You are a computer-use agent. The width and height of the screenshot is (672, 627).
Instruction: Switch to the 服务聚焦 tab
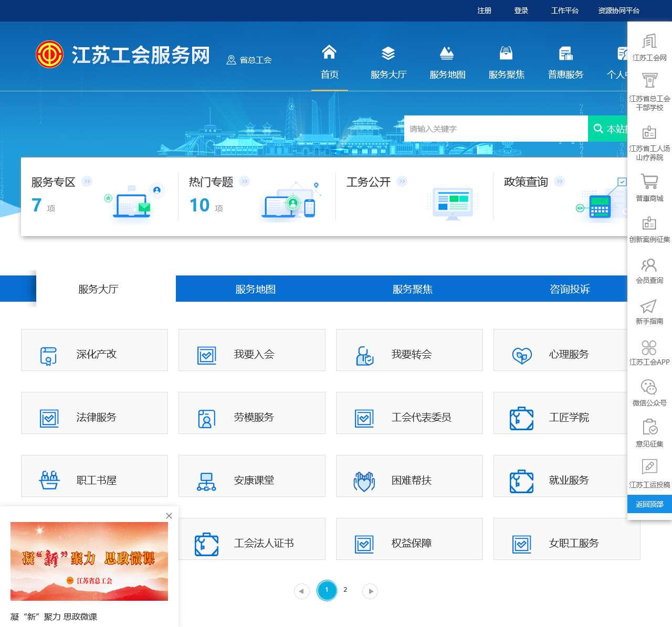coord(412,289)
